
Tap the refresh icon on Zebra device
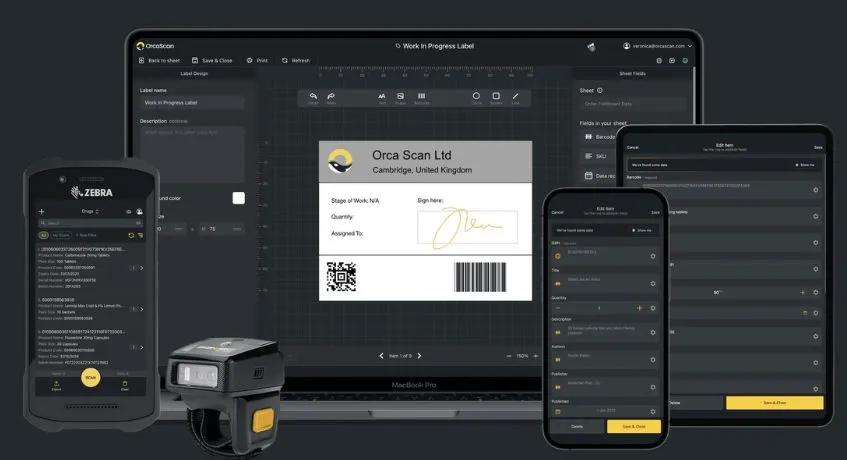pos(131,235)
